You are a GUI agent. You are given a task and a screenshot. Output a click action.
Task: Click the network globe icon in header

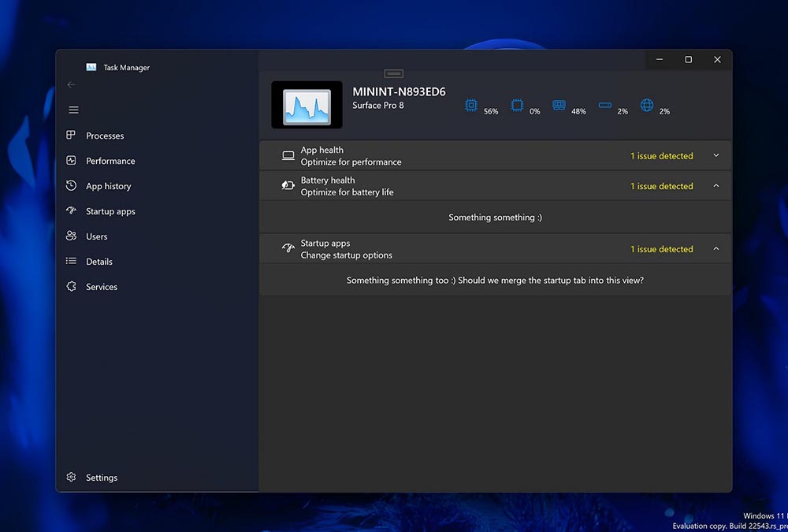coord(647,106)
